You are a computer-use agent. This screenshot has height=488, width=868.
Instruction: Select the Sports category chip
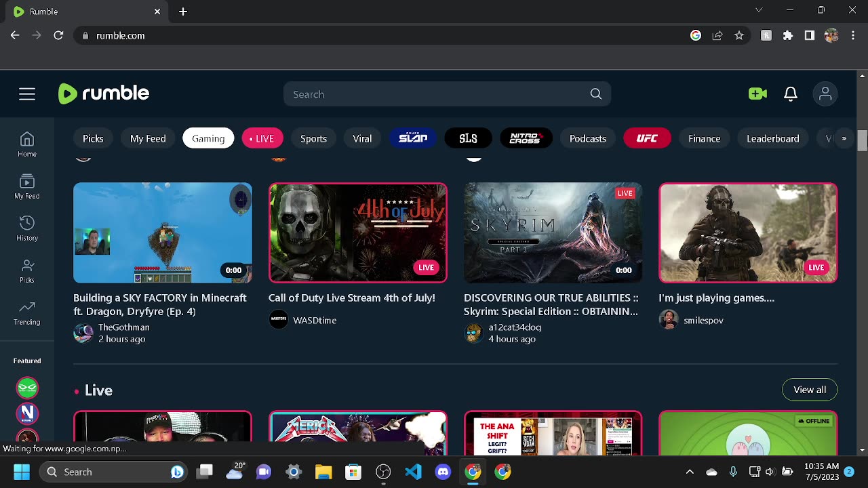(313, 138)
